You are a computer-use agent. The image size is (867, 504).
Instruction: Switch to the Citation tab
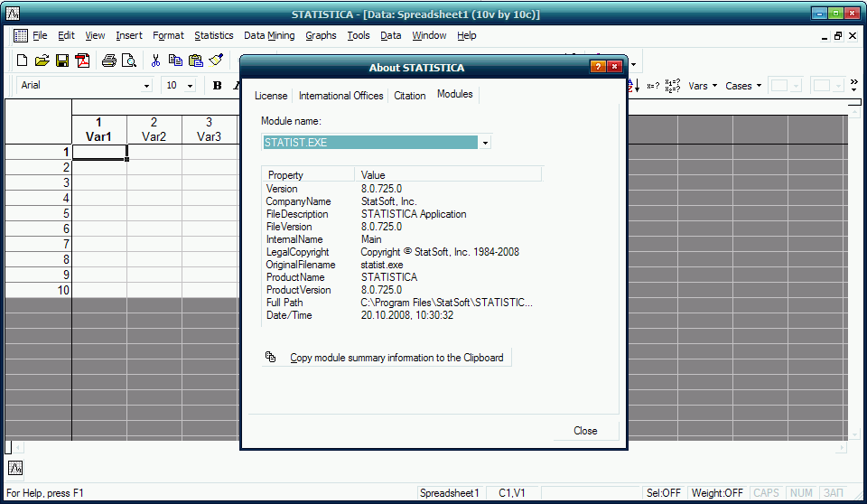click(409, 96)
